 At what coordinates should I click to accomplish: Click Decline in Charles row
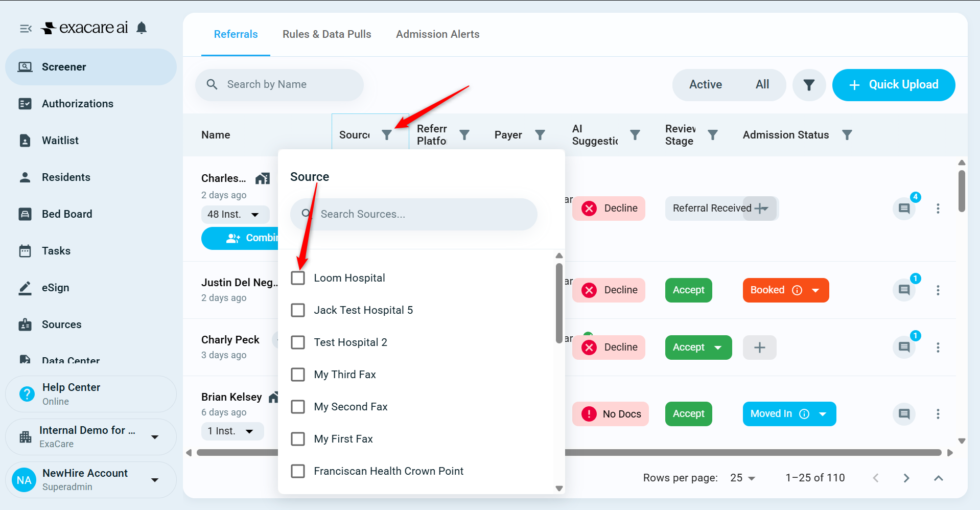click(609, 208)
